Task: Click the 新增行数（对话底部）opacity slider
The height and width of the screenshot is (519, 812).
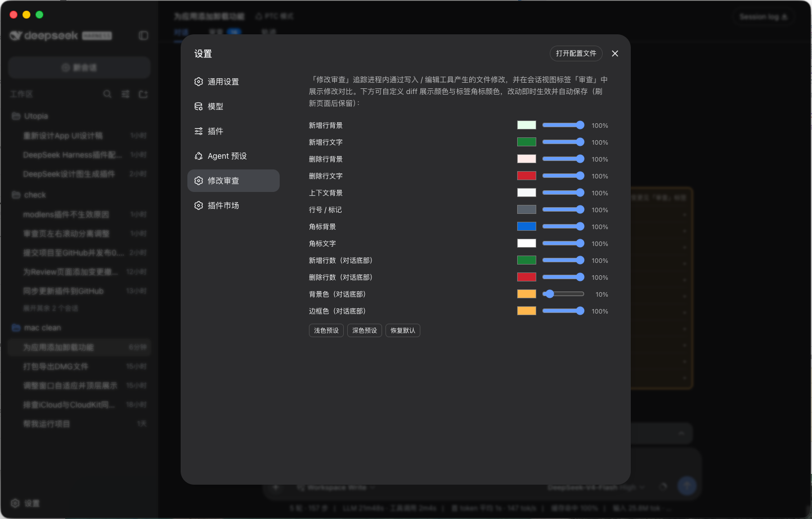Action: [x=563, y=260]
